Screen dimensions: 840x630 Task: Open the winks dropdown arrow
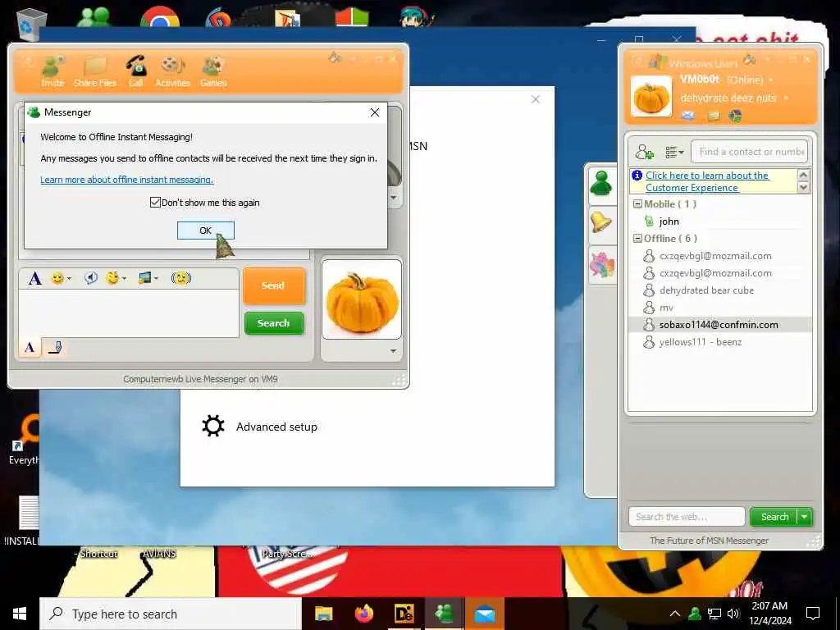pos(125,279)
